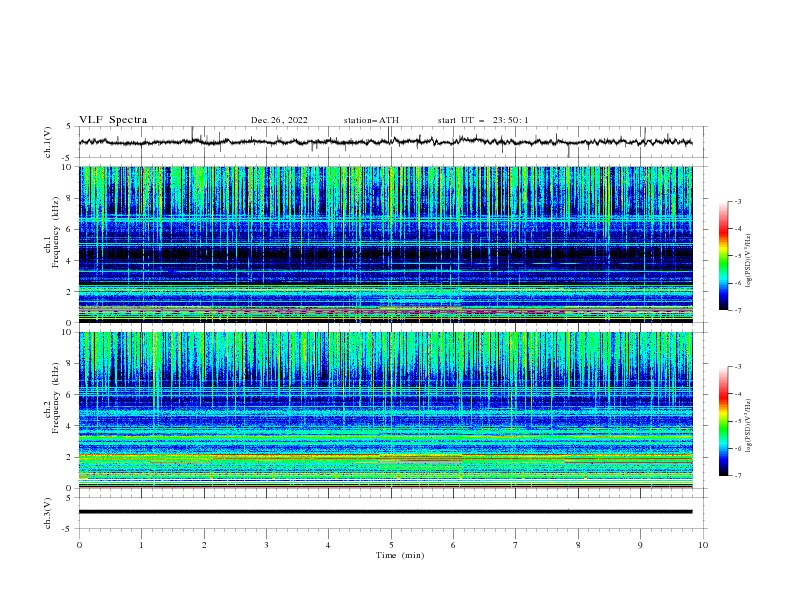Click time axis tick label '5'
792x612 pixels.
(x=391, y=545)
